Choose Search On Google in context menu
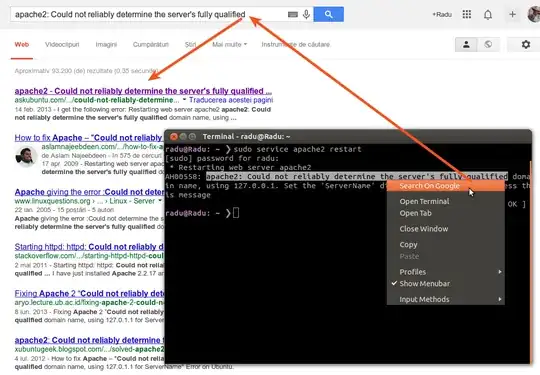This screenshot has height=375, width=540. pos(446,186)
